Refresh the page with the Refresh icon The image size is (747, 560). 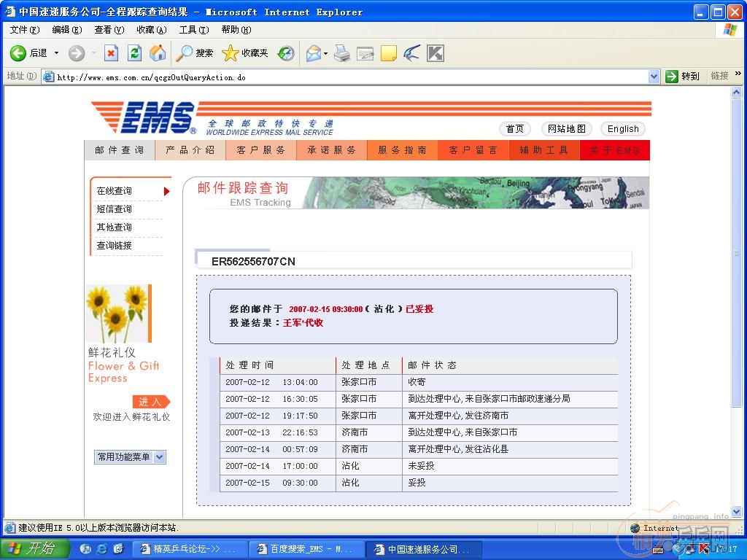click(x=134, y=53)
